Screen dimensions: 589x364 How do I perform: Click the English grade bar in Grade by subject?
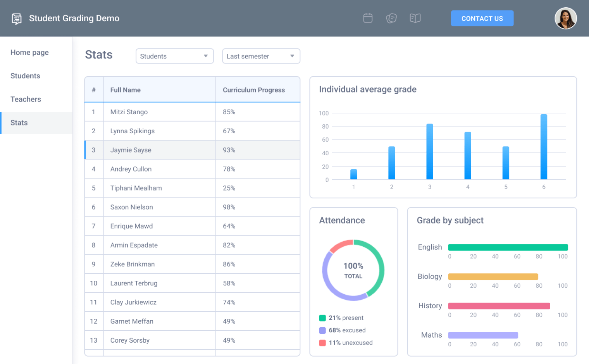[508, 247]
